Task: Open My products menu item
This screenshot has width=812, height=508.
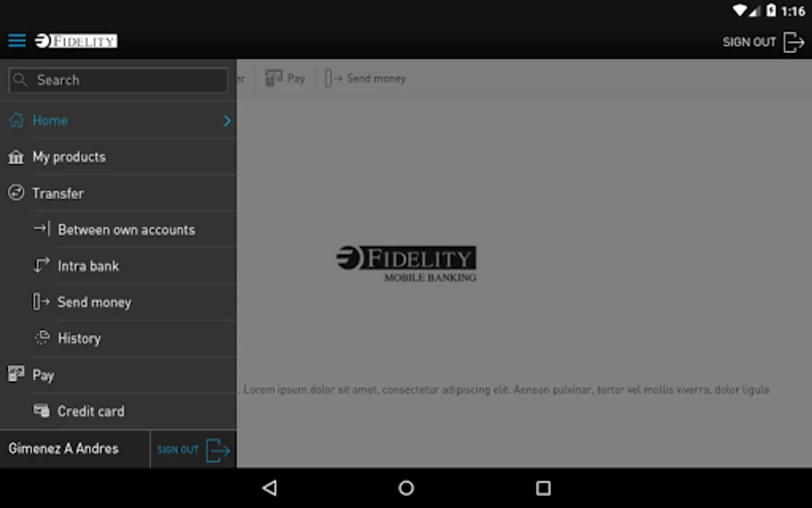Action: (118, 157)
